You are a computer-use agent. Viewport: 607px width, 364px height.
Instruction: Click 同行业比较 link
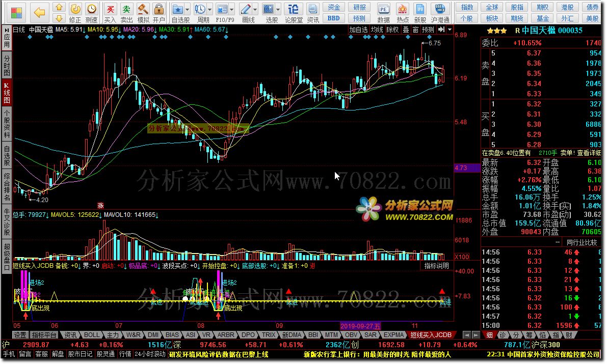pos(582,242)
